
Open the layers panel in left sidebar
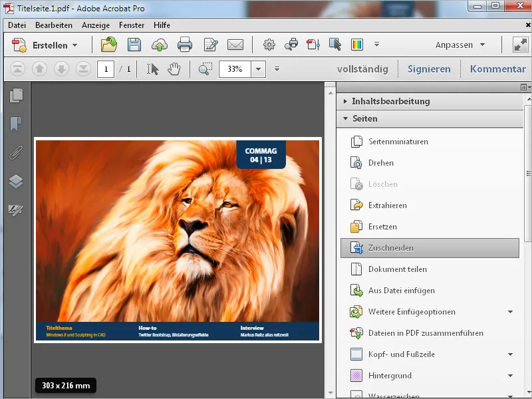click(16, 181)
